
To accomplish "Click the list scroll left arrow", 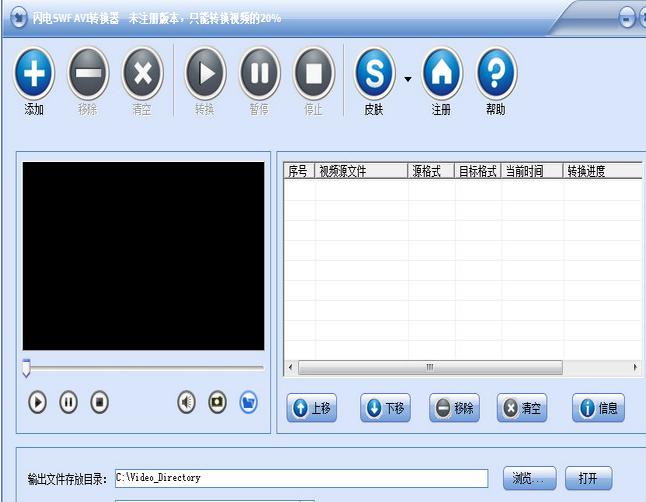I will pyautogui.click(x=290, y=367).
